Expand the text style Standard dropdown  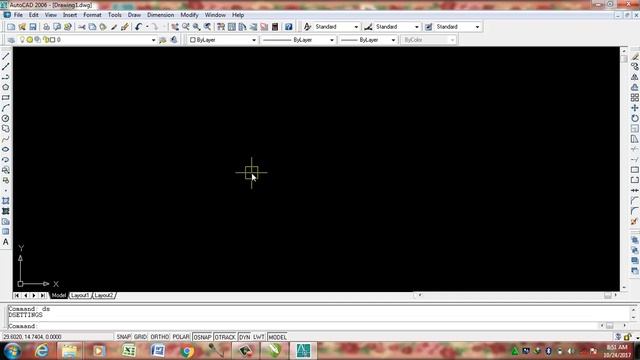tap(356, 27)
